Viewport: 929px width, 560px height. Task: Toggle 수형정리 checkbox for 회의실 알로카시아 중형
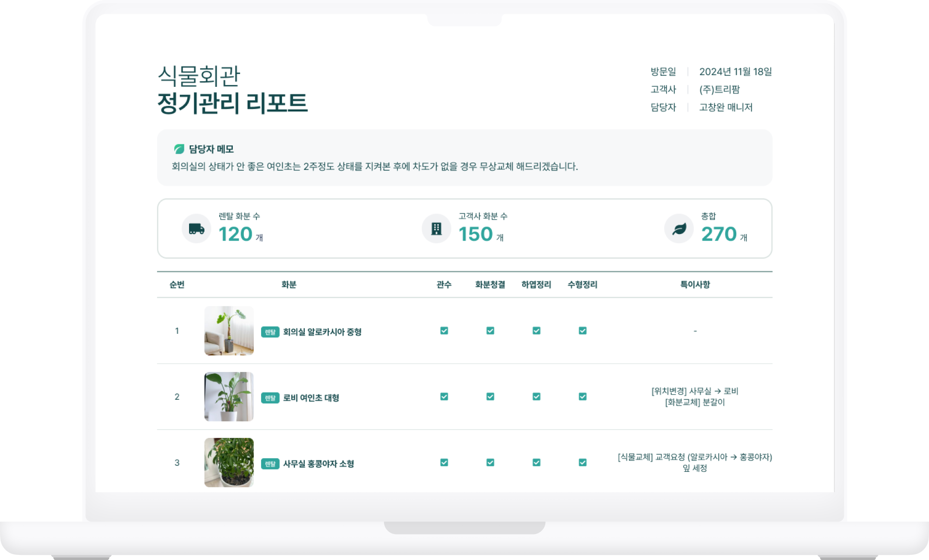(x=582, y=331)
